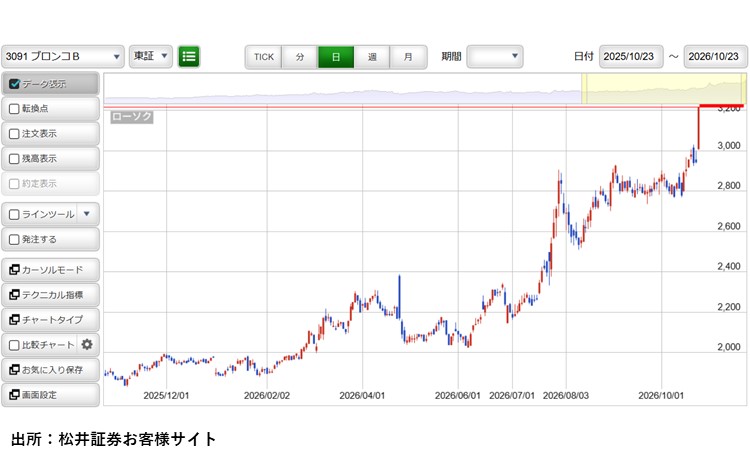
Task: Click the start date field 2025/10/23
Action: (x=631, y=57)
